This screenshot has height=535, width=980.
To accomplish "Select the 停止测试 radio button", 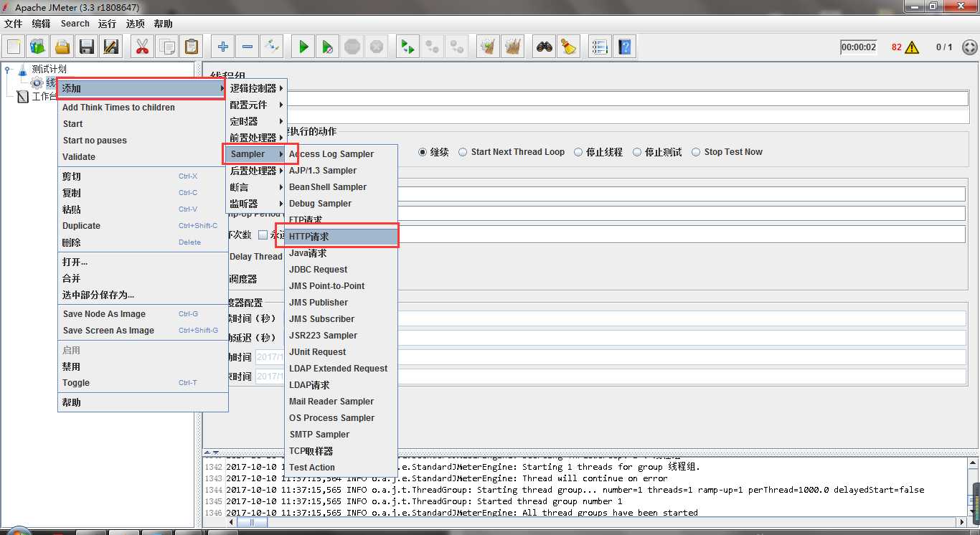I will tap(637, 152).
